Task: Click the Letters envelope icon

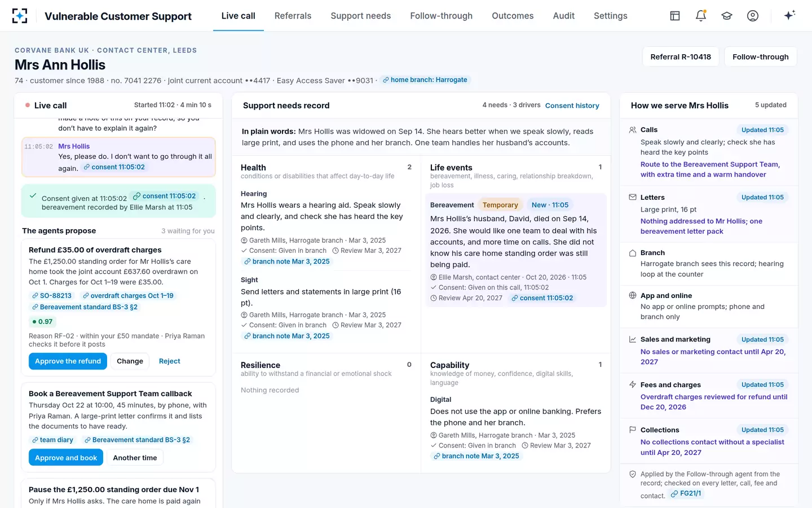Action: tap(633, 197)
